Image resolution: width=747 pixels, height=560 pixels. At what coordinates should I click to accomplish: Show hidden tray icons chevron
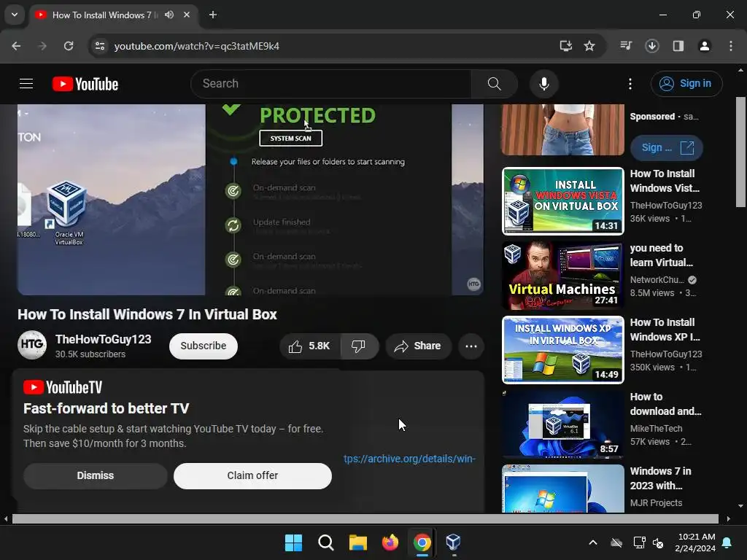pos(593,542)
